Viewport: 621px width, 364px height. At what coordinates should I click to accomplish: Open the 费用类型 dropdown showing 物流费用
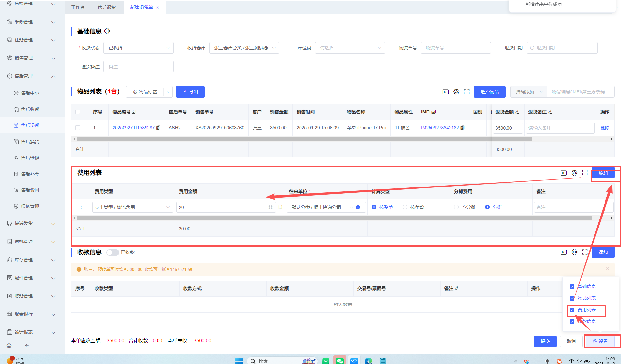tap(132, 207)
